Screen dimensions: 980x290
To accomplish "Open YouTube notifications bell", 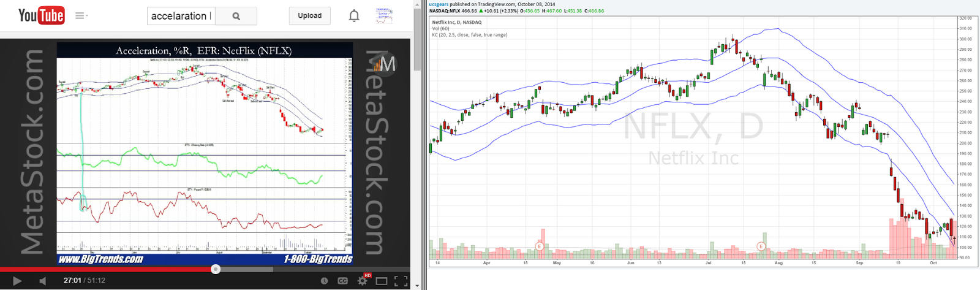I will pyautogui.click(x=354, y=16).
